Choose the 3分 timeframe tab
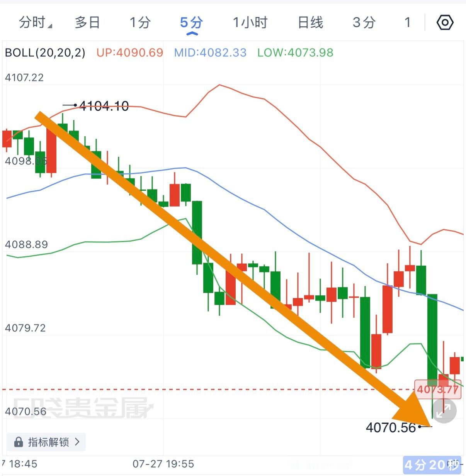The width and height of the screenshot is (466, 476). [x=364, y=22]
